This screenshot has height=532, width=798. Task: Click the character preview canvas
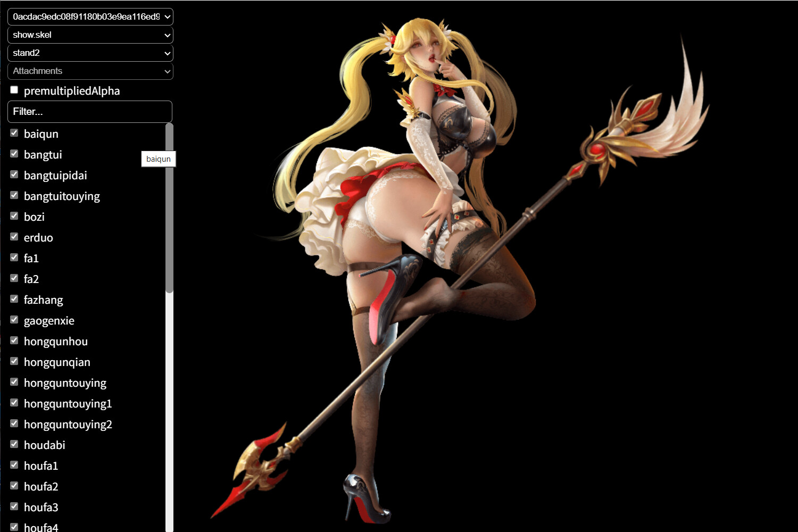(x=479, y=266)
